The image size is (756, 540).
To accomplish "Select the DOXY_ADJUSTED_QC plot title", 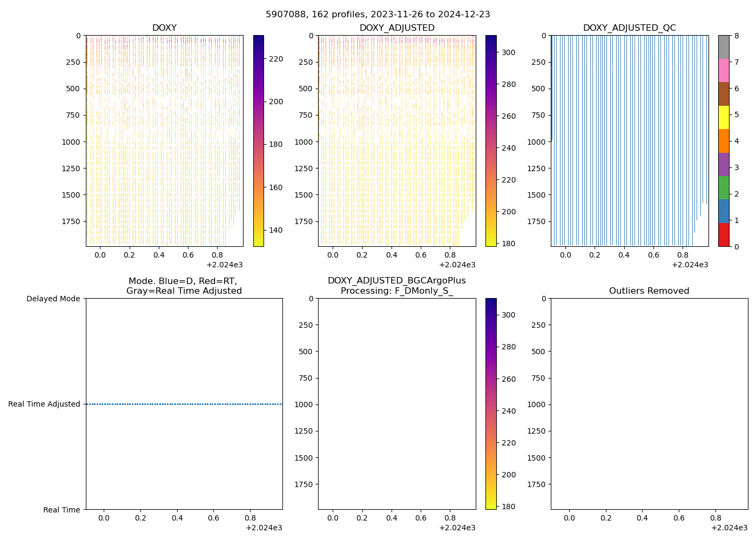I will [x=629, y=28].
